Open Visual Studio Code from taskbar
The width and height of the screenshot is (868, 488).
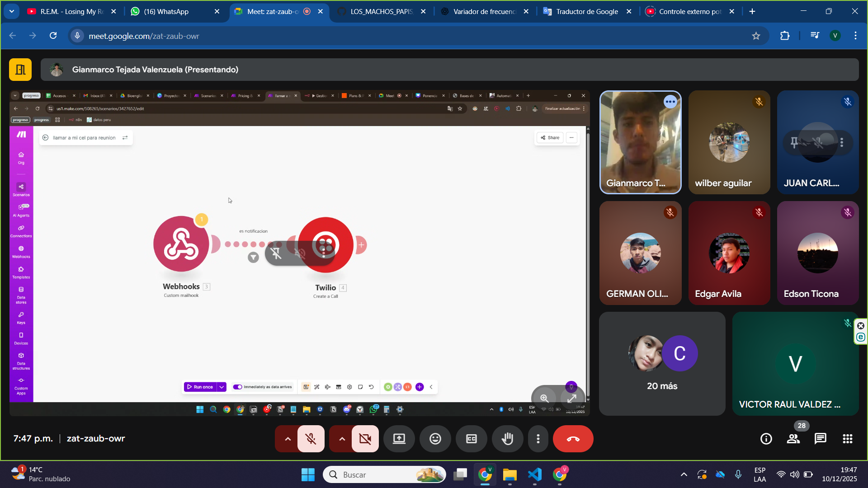[x=534, y=474]
